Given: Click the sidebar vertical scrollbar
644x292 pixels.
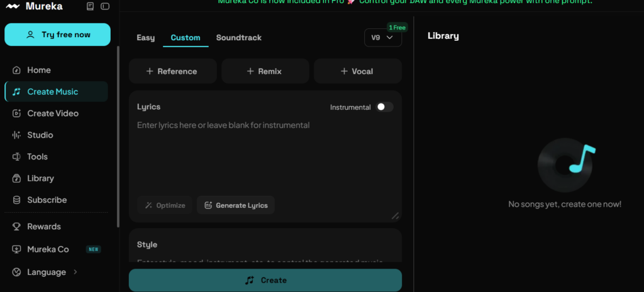Looking at the screenshot, I should tap(118, 136).
